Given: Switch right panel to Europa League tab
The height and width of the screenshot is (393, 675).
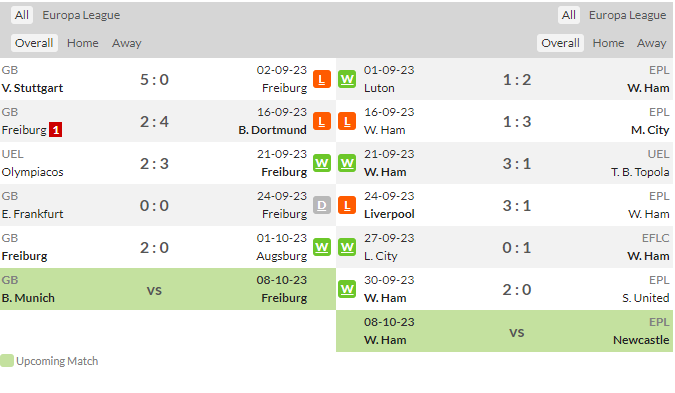Looking at the screenshot, I should (627, 15).
